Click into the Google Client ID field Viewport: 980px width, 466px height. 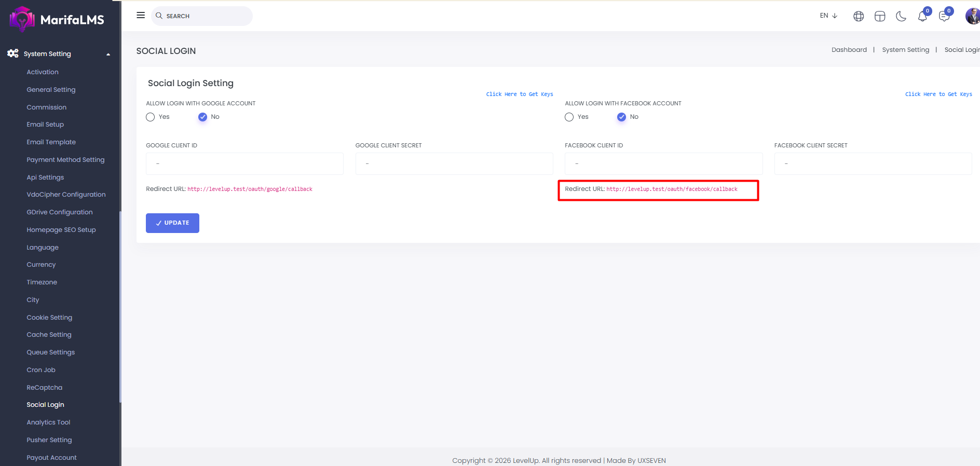(244, 164)
